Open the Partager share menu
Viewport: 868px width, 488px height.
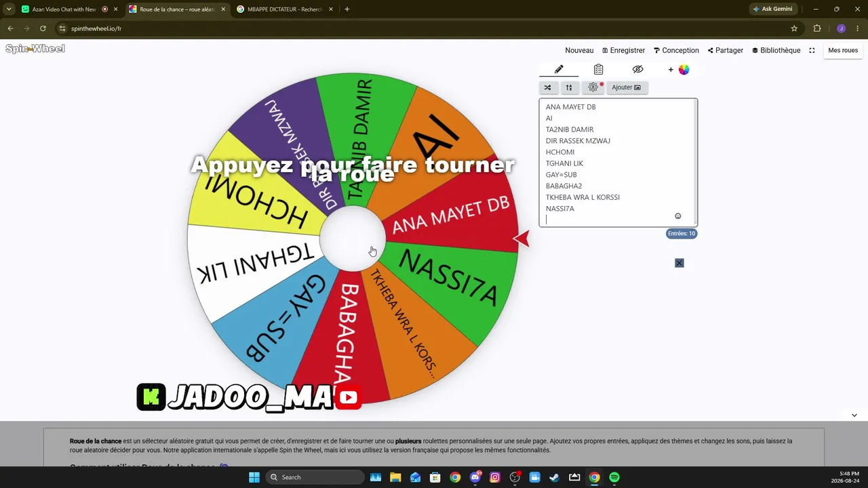[726, 50]
